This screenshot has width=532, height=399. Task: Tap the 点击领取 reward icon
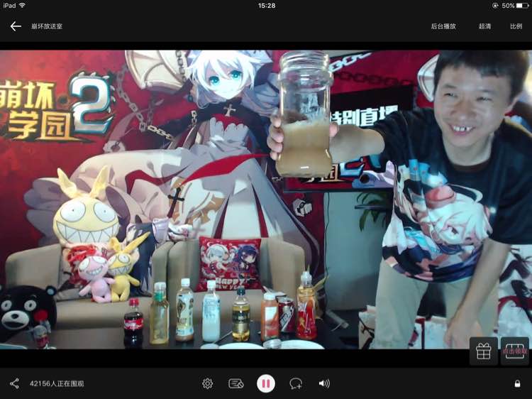[x=515, y=351]
